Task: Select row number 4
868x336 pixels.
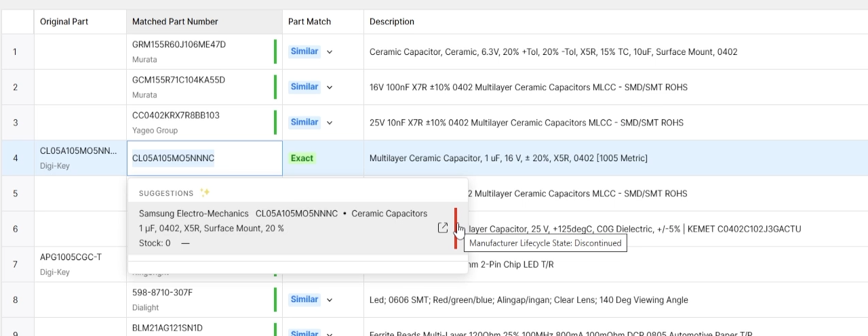Action: pyautogui.click(x=17, y=158)
